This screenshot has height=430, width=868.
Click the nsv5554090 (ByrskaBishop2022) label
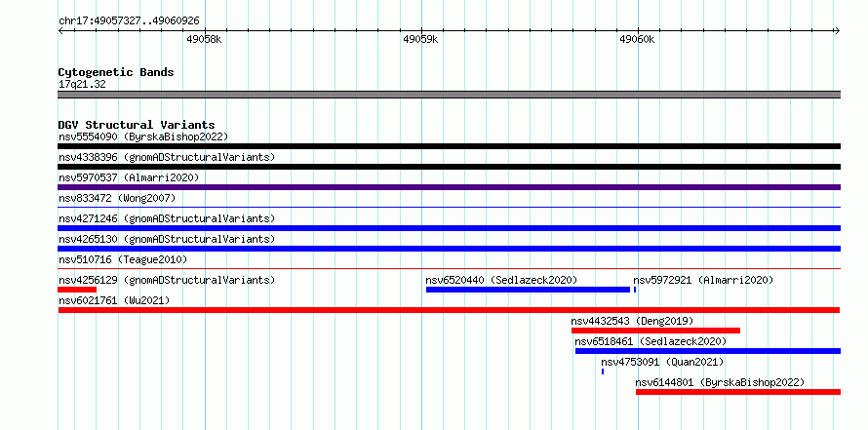(143, 137)
